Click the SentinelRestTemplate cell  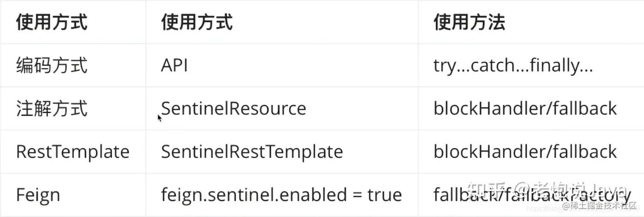[252, 152]
